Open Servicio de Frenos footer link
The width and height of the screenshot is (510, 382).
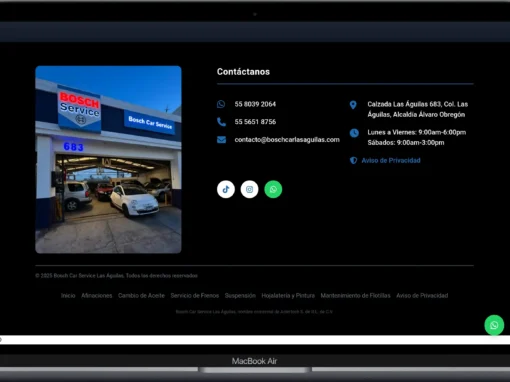click(x=195, y=296)
